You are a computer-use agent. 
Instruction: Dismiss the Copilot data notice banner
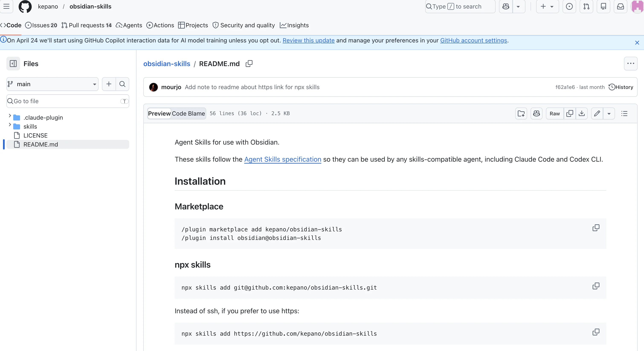(637, 43)
